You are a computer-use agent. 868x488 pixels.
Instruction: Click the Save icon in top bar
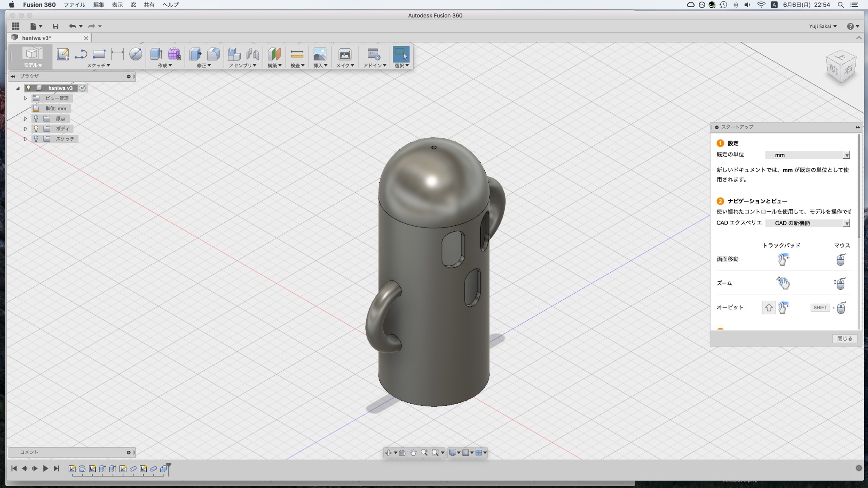(x=56, y=26)
